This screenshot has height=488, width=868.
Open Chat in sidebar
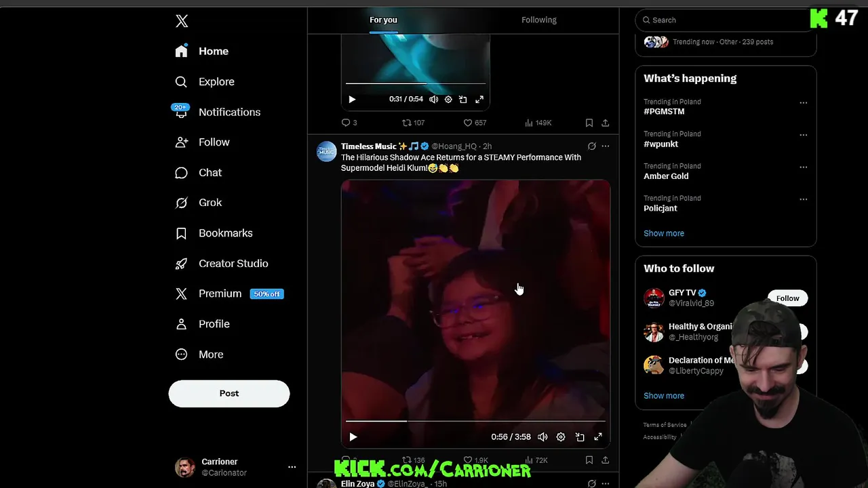[x=199, y=173]
